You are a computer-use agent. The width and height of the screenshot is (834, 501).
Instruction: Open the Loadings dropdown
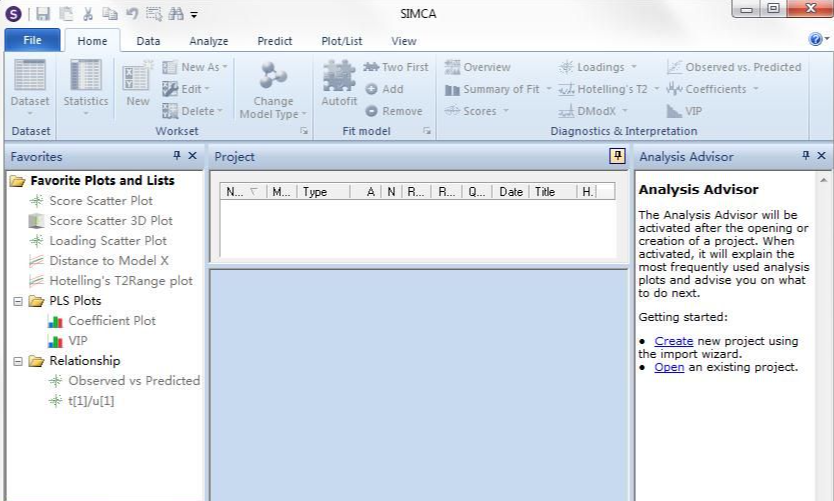point(633,66)
